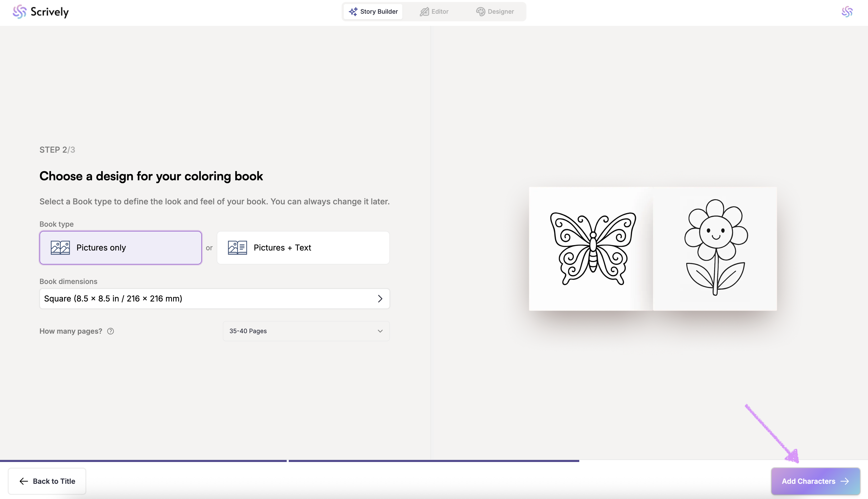Click the Pictures + Text book icon
Viewport: 868px width, 499px height.
237,247
